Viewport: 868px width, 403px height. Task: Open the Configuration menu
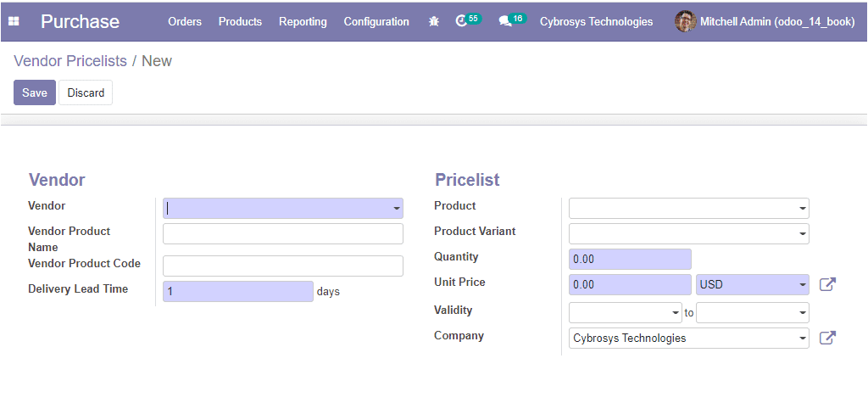[x=376, y=21]
